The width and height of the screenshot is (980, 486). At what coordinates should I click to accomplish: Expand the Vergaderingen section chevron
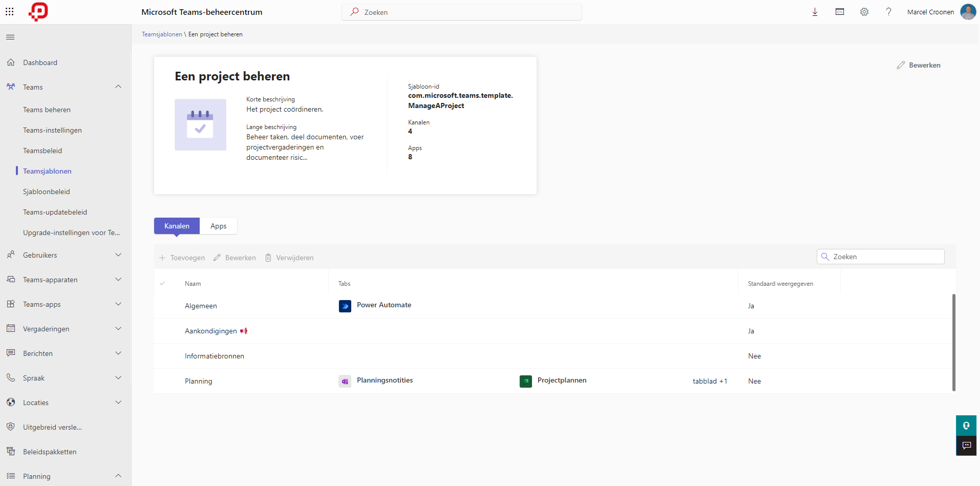pos(118,328)
